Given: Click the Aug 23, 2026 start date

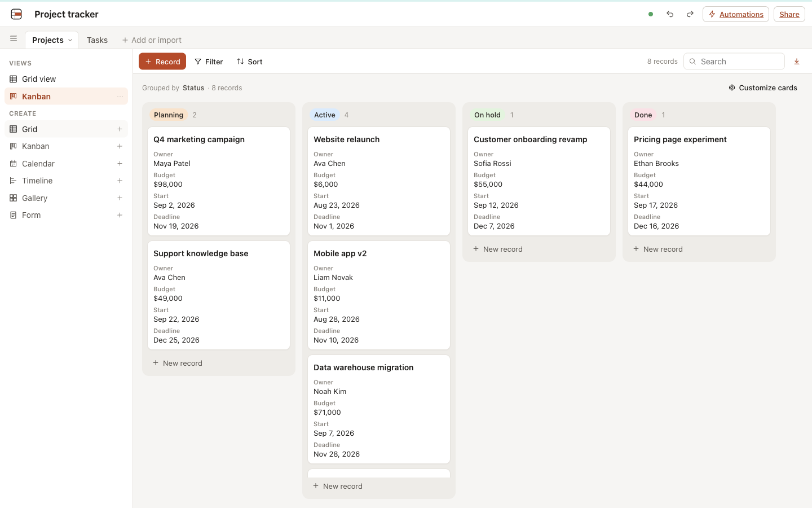Looking at the screenshot, I should [337, 205].
